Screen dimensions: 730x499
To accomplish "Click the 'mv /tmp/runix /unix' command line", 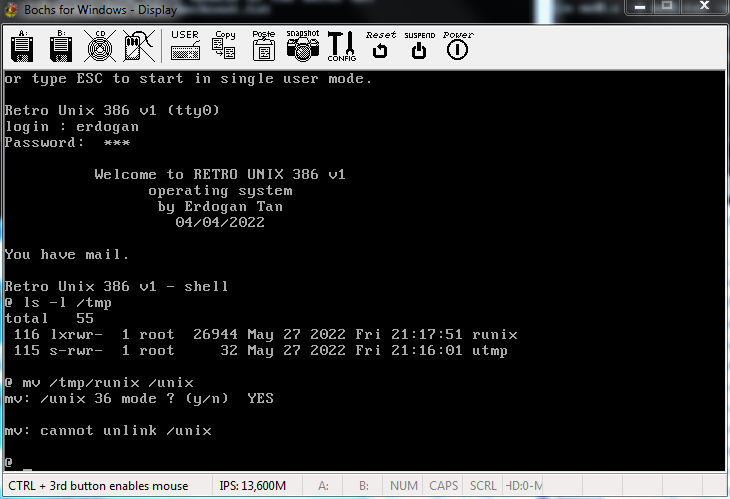I will pos(99,383).
